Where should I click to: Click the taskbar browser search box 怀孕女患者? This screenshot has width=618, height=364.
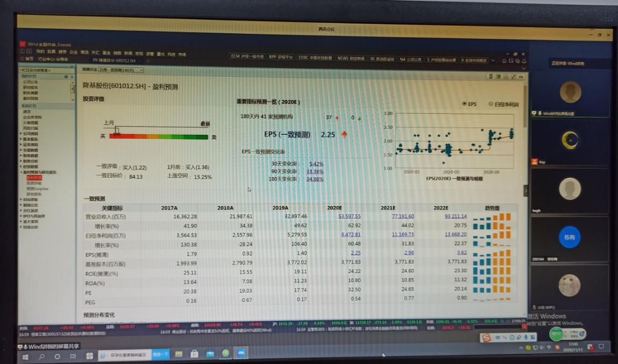pos(125,355)
